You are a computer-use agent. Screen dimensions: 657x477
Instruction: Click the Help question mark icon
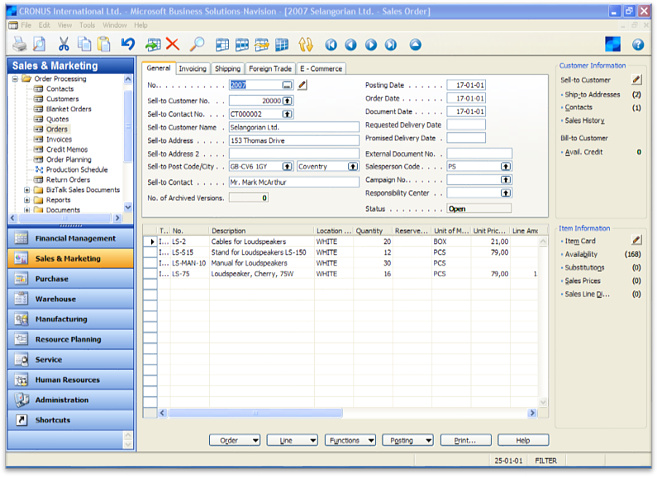(638, 44)
